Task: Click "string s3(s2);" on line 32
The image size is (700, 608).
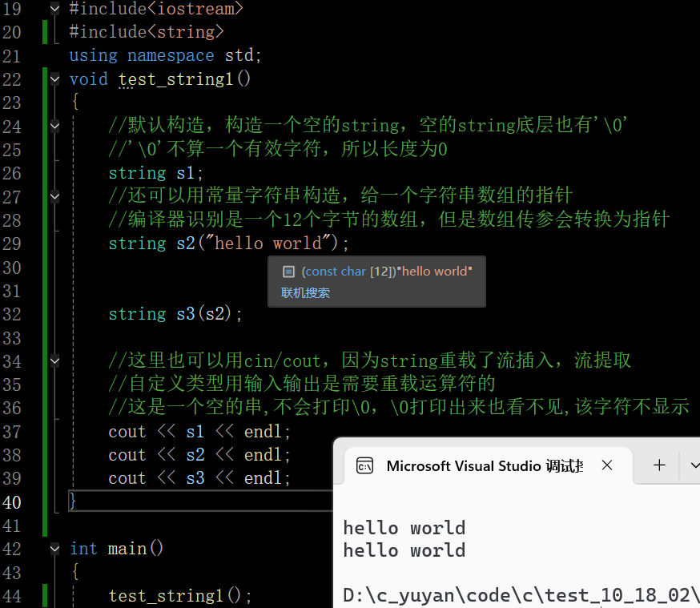Action: tap(175, 314)
